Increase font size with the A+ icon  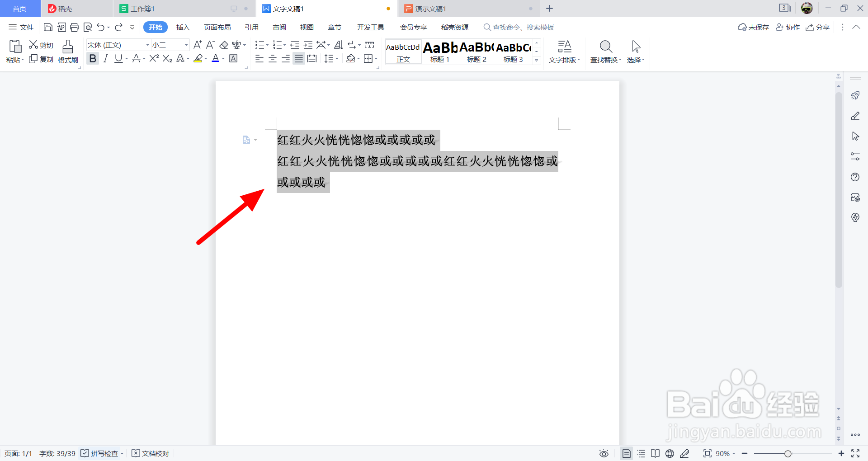pos(198,45)
